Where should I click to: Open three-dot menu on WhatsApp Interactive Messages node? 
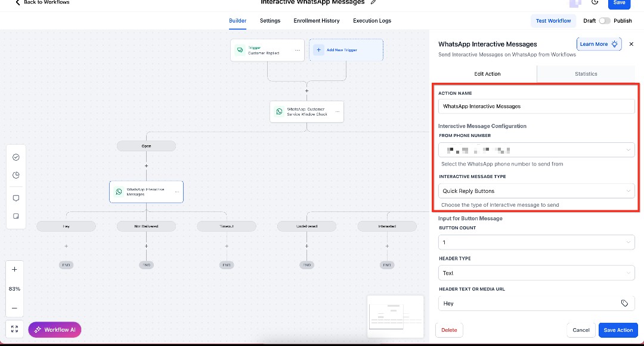coord(177,192)
